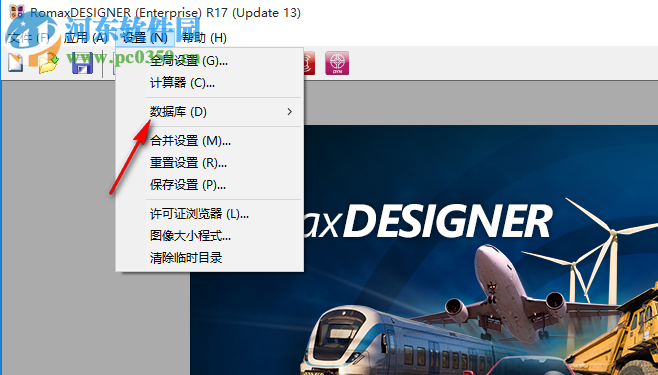Image resolution: width=658 pixels, height=375 pixels.
Task: Choose 全局设置 (G)... from menu
Action: click(x=209, y=61)
